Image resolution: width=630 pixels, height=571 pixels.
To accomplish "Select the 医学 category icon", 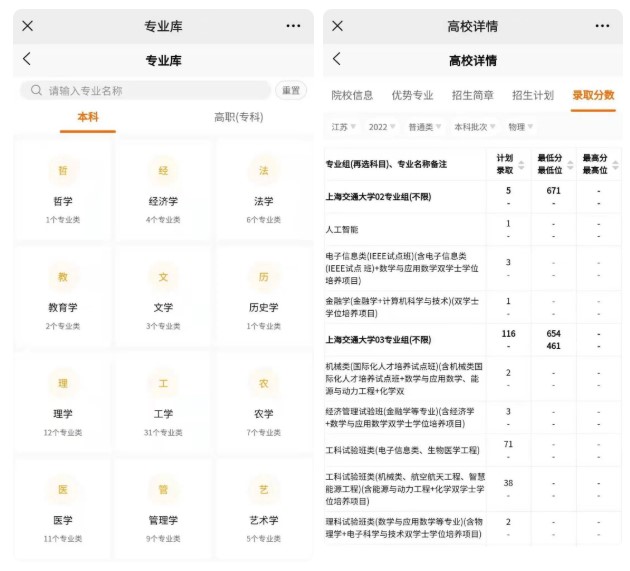I will pos(63,489).
